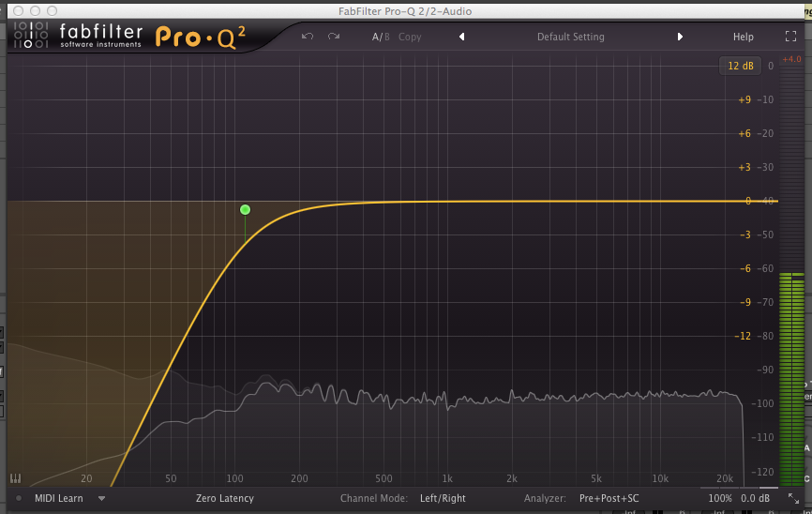
Task: Adjust 0.0 dB output level
Action: coord(755,498)
